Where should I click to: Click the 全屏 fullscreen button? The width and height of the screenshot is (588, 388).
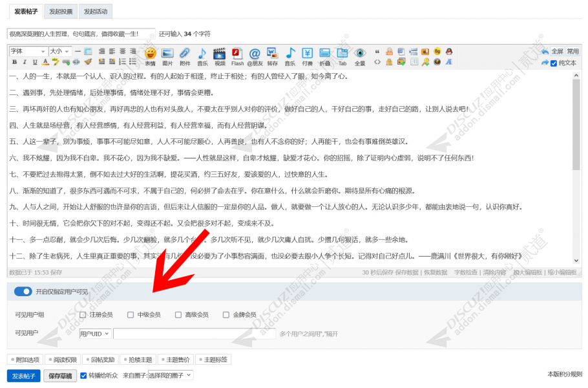click(x=557, y=51)
